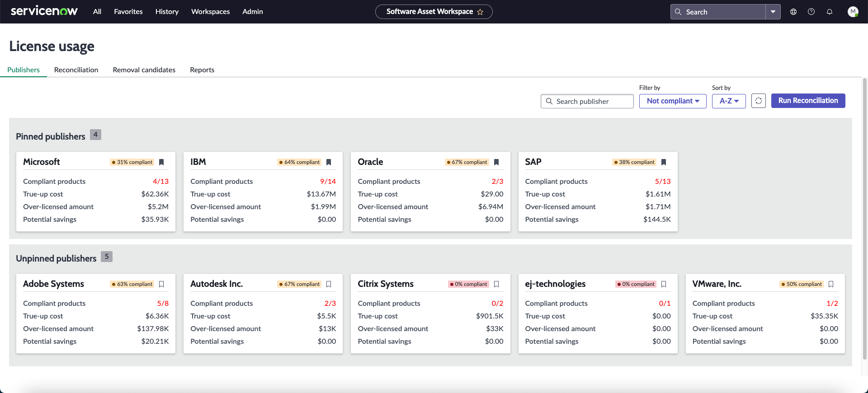This screenshot has height=393, width=868.
Task: Switch to the Removal candidates tab
Action: click(x=144, y=70)
